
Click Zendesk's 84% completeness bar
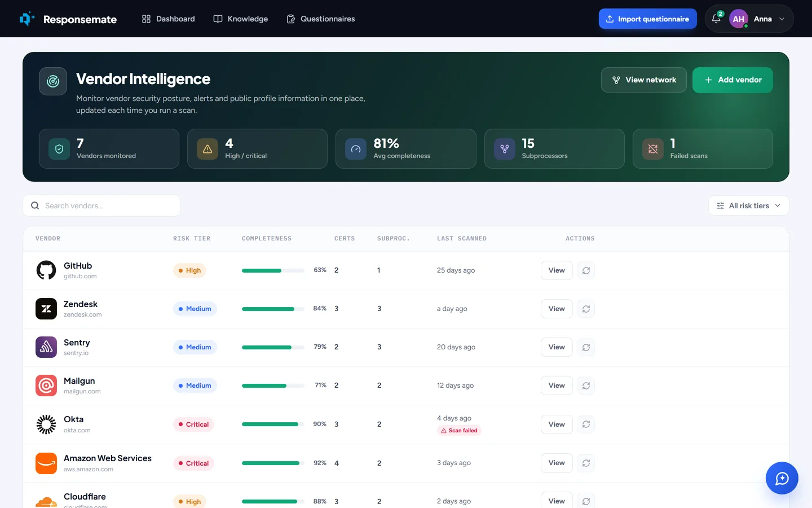[273, 309]
